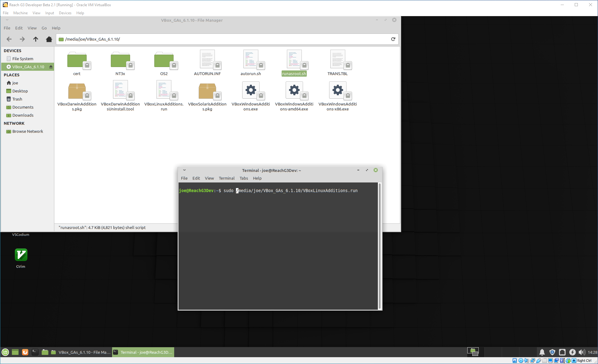The width and height of the screenshot is (598, 364).
Task: Select VBoxSolarisAdditions.pkg package
Action: tap(207, 96)
